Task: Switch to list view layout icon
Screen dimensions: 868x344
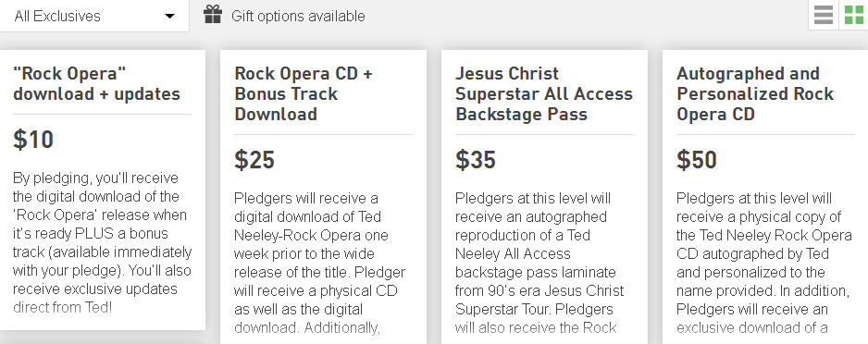Action: tap(824, 15)
